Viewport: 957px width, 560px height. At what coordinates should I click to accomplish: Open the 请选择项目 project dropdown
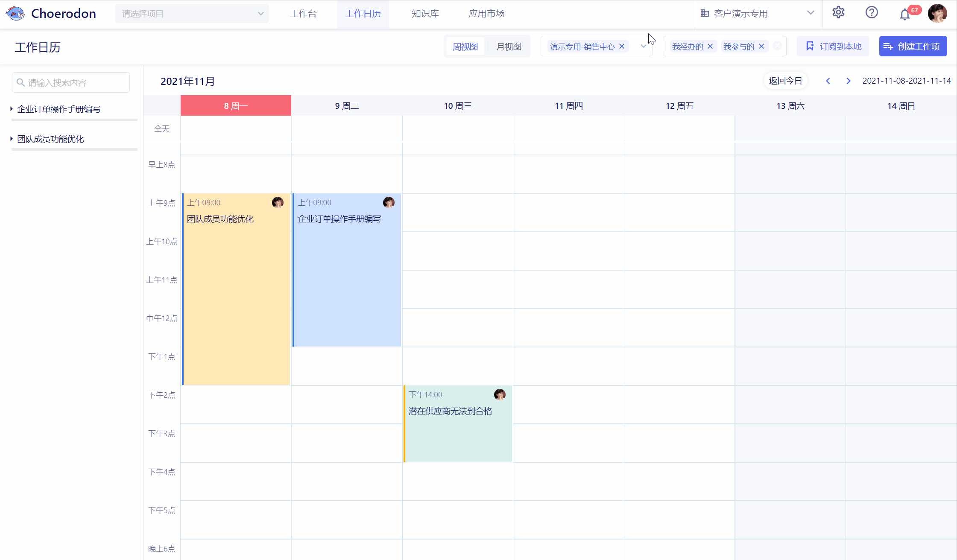pos(192,14)
